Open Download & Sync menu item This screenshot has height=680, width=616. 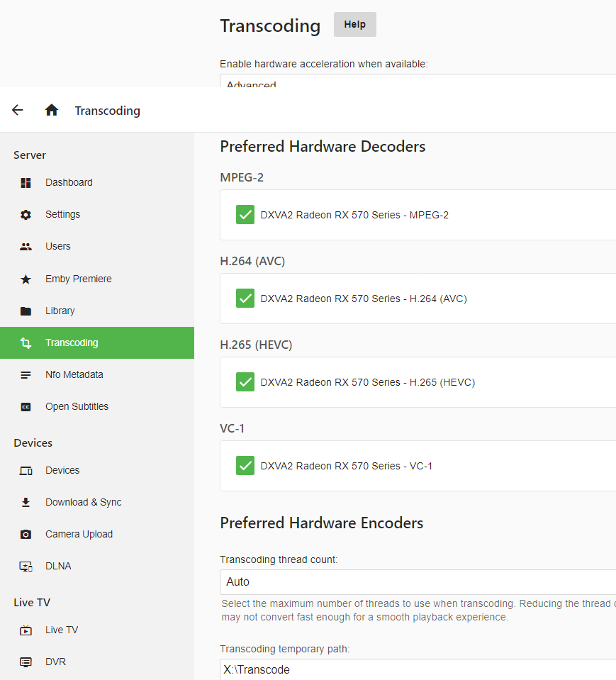click(x=83, y=502)
